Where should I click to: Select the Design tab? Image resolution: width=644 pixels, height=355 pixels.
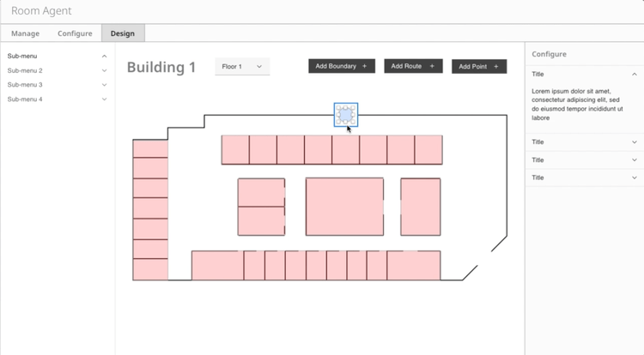[123, 33]
